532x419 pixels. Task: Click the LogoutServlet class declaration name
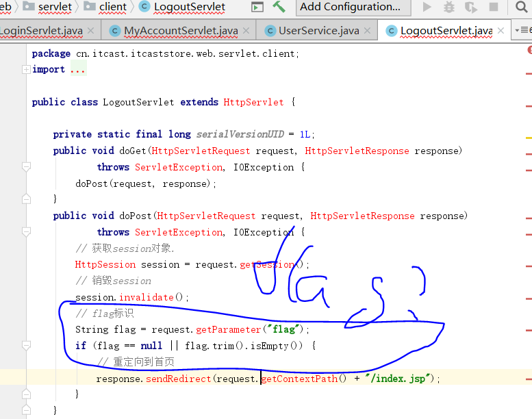click(x=138, y=102)
